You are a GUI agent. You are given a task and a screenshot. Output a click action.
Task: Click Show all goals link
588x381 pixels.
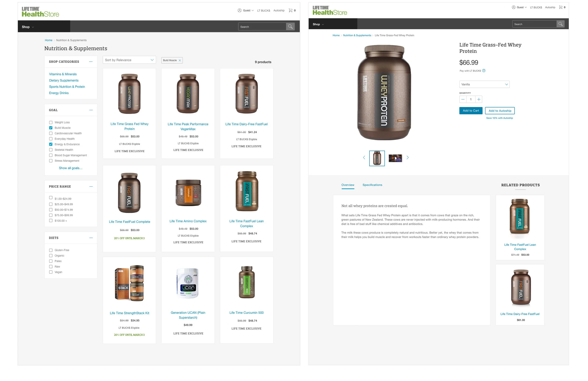click(x=70, y=168)
